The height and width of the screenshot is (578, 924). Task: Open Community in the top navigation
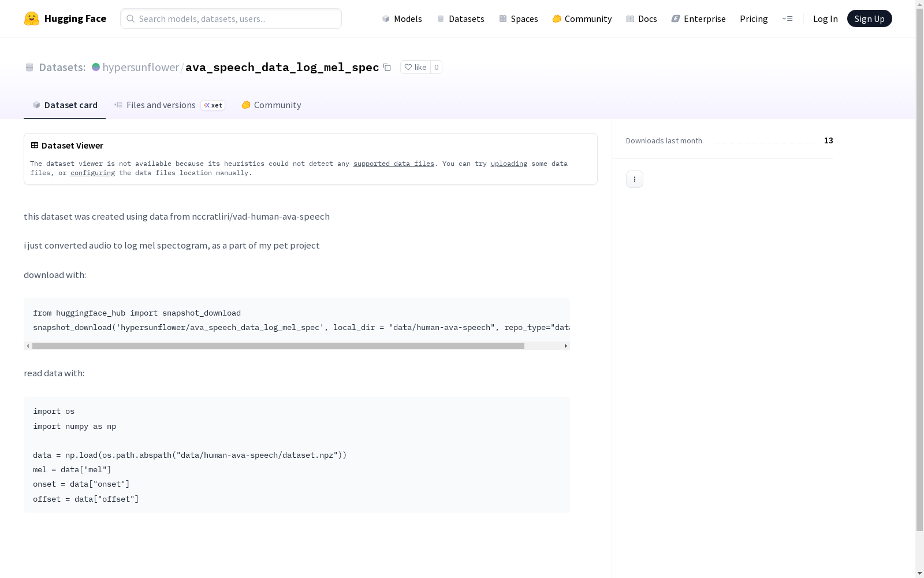coord(582,18)
